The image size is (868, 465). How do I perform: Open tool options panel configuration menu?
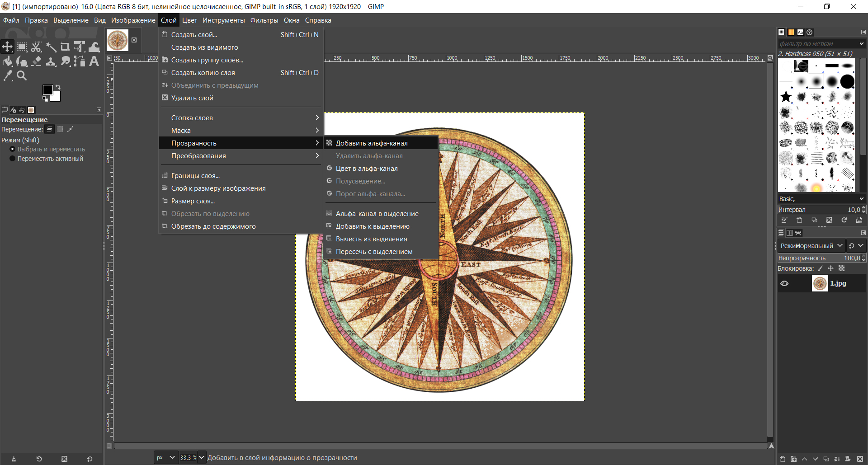click(99, 110)
